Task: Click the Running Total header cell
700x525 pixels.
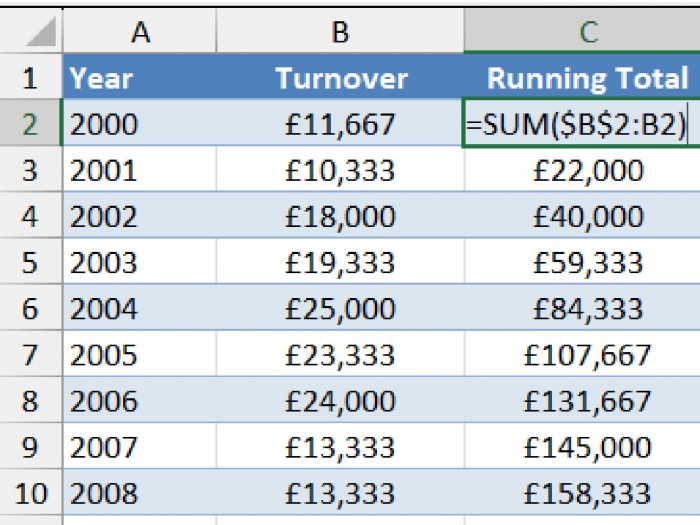Action: (x=588, y=78)
